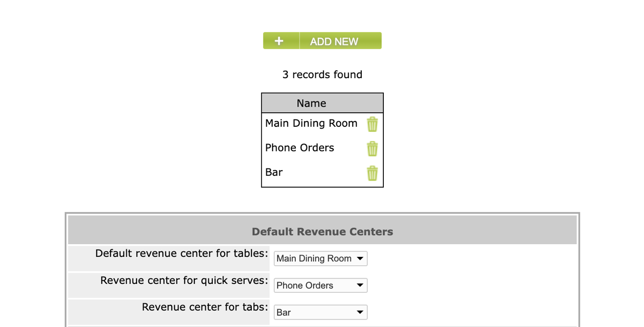Open the Bar record from the list

274,172
